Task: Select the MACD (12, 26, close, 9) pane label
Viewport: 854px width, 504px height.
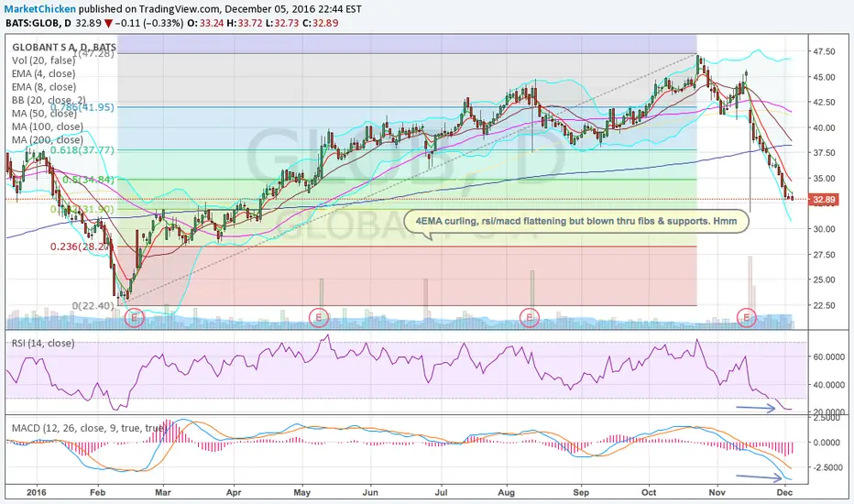Action: (x=88, y=428)
